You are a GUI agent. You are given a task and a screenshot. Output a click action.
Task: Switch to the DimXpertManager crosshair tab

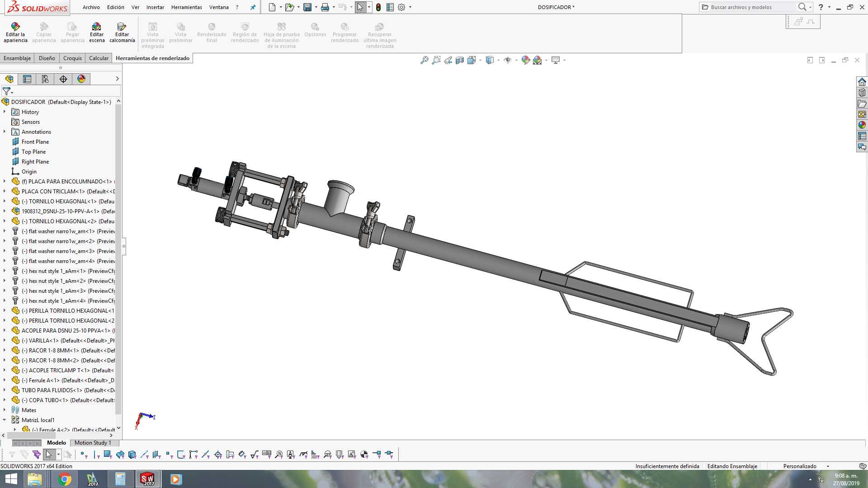(63, 79)
